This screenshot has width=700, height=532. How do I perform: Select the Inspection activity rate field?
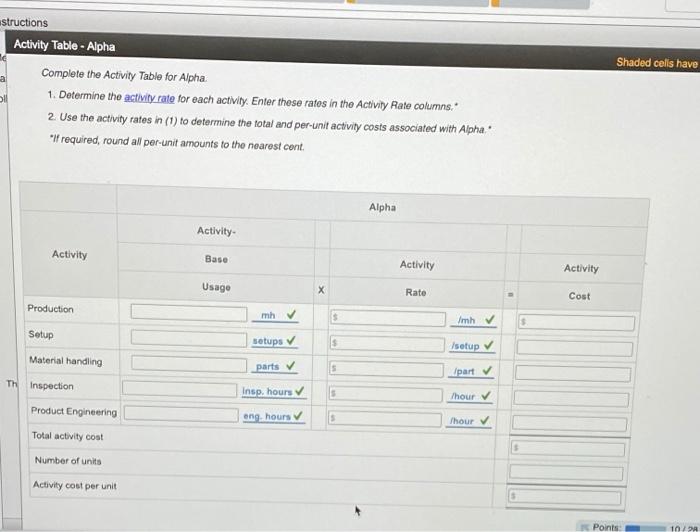(x=385, y=395)
